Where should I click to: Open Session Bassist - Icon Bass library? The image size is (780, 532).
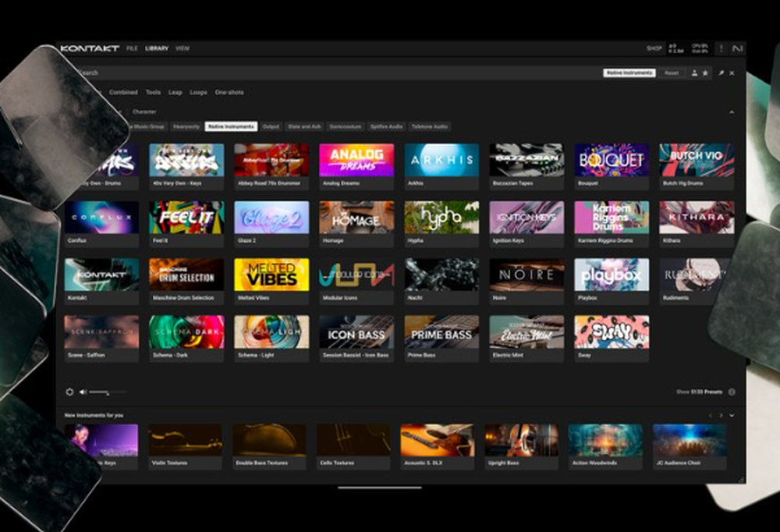(356, 338)
